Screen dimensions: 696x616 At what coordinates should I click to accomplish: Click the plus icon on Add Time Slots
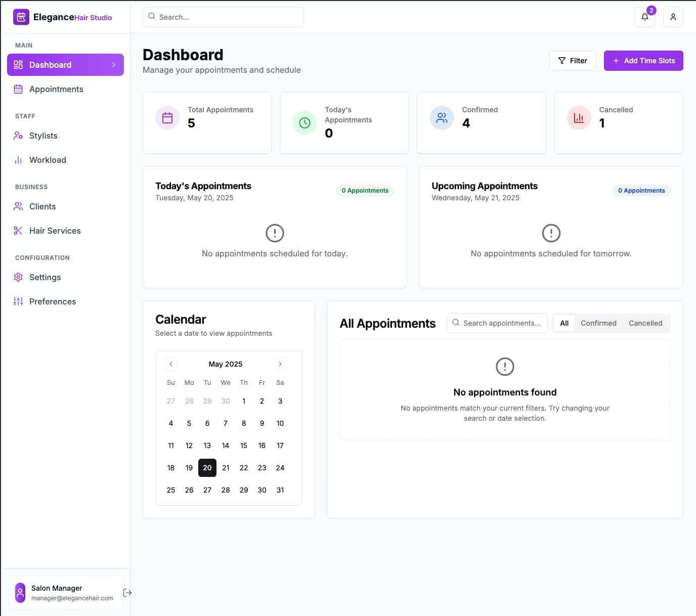point(616,61)
